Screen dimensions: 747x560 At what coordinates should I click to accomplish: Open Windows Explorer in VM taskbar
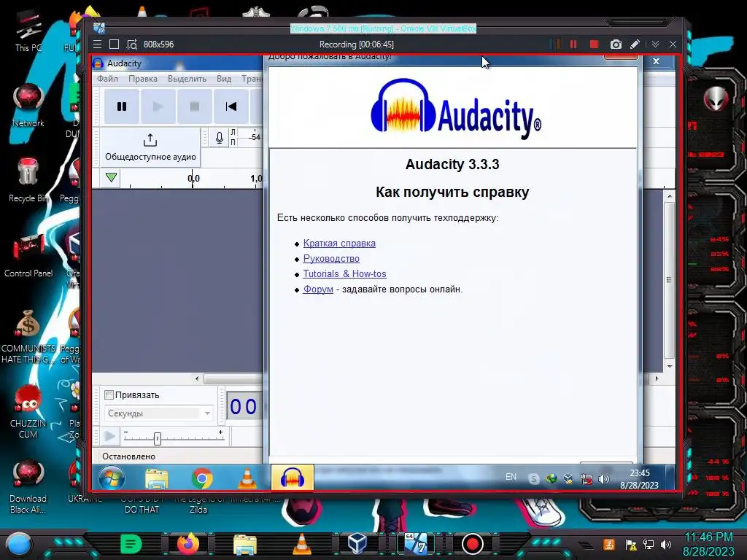click(x=157, y=478)
